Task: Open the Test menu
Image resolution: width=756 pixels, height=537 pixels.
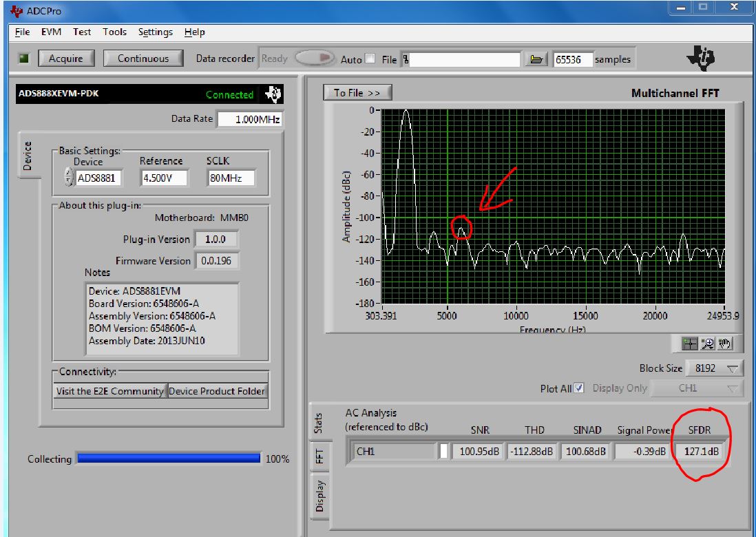Action: click(82, 32)
